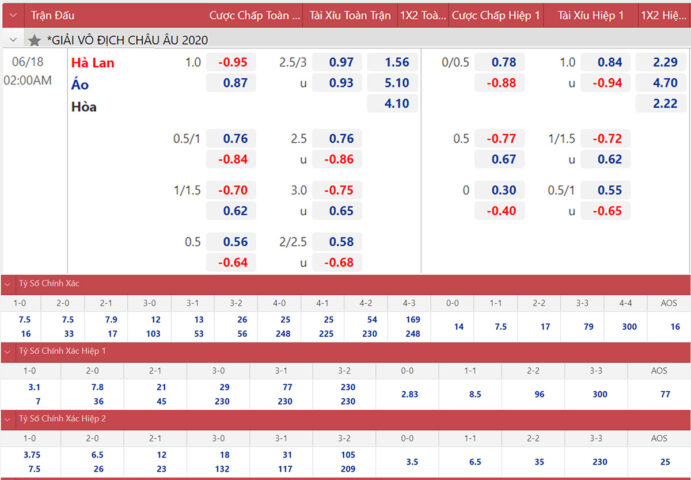Click the Cược Chấp Toàn Trận column header
691x480 pixels.
click(x=251, y=16)
